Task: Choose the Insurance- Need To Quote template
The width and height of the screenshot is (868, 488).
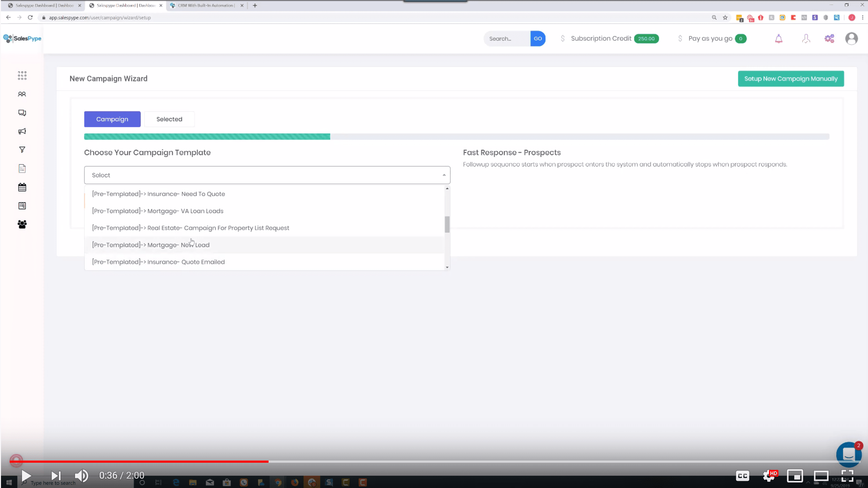Action: click(159, 194)
